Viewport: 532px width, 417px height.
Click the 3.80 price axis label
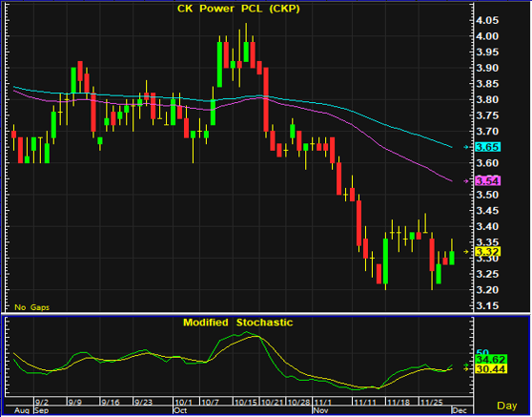(x=487, y=100)
